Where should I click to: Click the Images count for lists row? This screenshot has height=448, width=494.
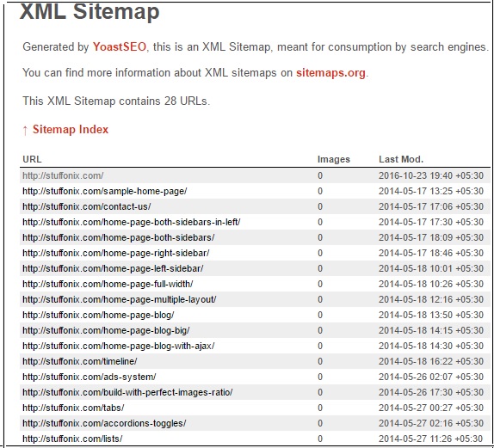tap(320, 439)
